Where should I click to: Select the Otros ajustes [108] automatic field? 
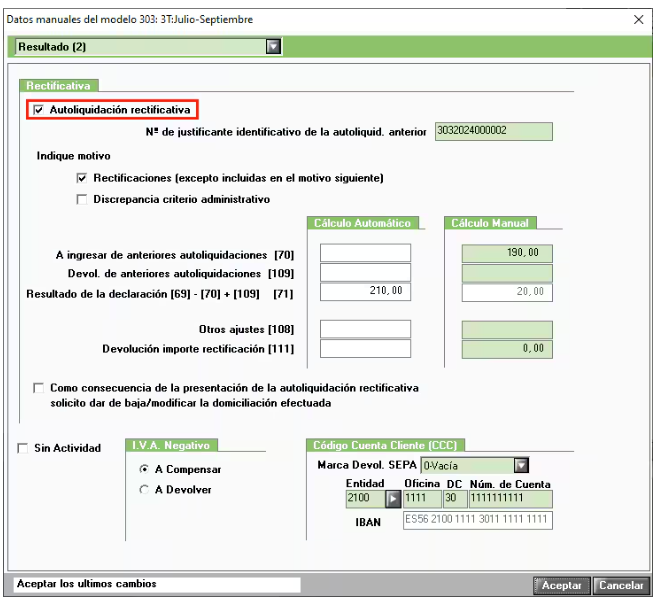point(365,328)
